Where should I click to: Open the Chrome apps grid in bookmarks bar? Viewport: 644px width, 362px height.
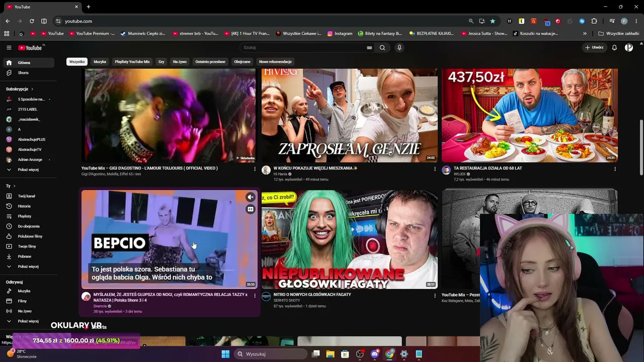7,34
